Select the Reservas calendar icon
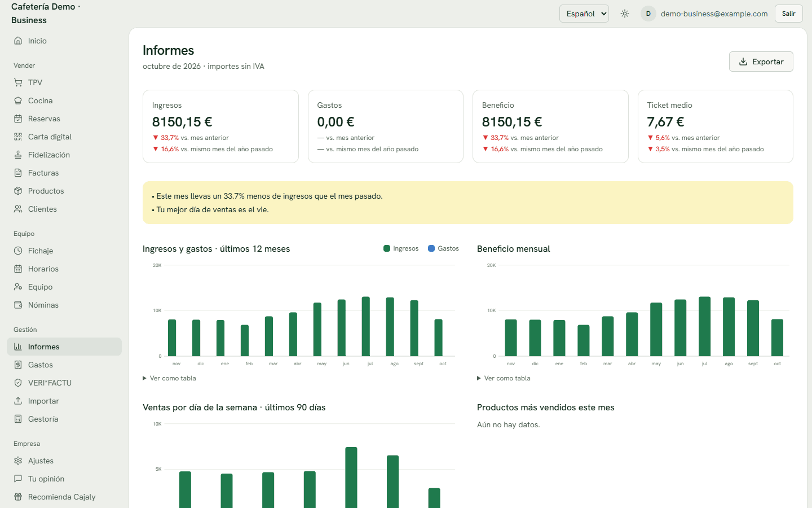Viewport: 812px width, 508px height. (x=18, y=119)
